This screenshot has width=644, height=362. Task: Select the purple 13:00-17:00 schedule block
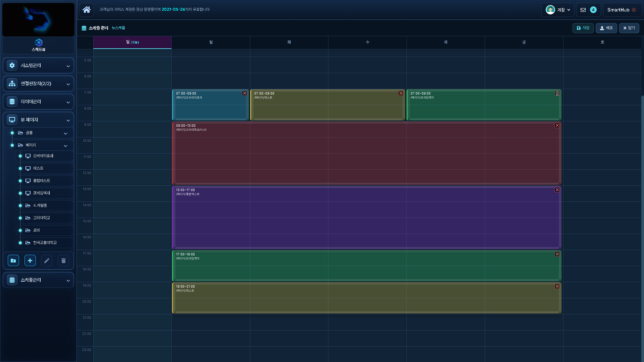(367, 218)
